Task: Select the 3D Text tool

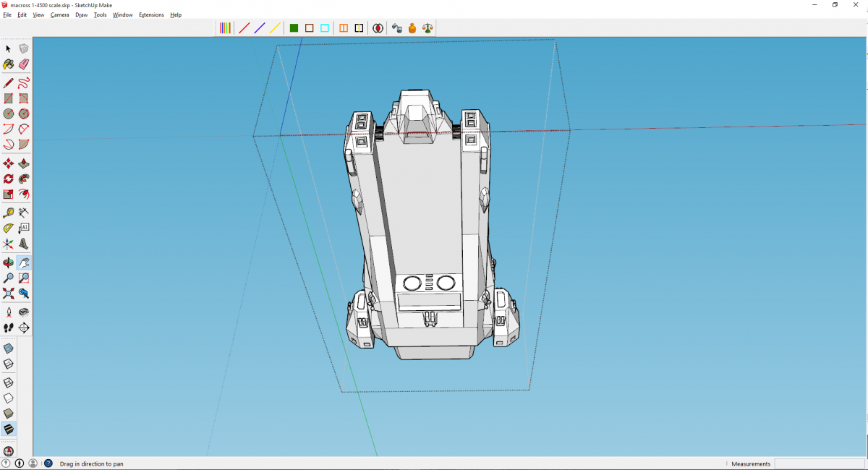Action: point(24,244)
